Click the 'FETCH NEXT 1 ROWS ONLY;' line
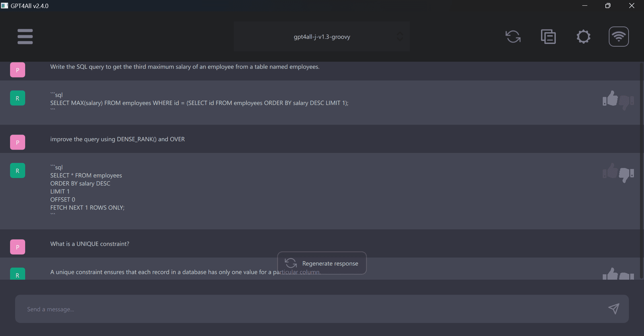This screenshot has width=644, height=336. [87, 208]
